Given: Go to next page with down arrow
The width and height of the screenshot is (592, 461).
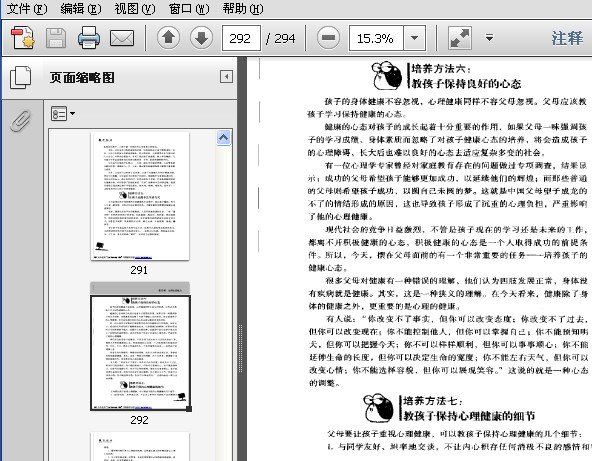Looking at the screenshot, I should click(201, 38).
